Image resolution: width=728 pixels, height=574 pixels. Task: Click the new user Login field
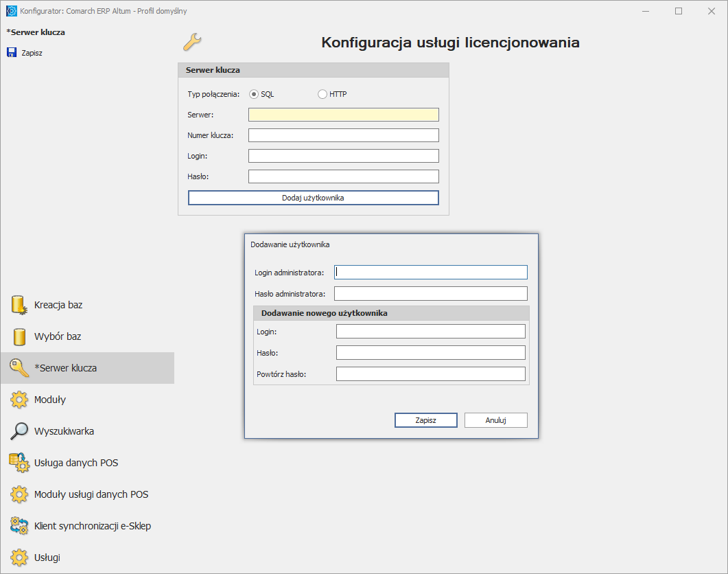point(431,332)
